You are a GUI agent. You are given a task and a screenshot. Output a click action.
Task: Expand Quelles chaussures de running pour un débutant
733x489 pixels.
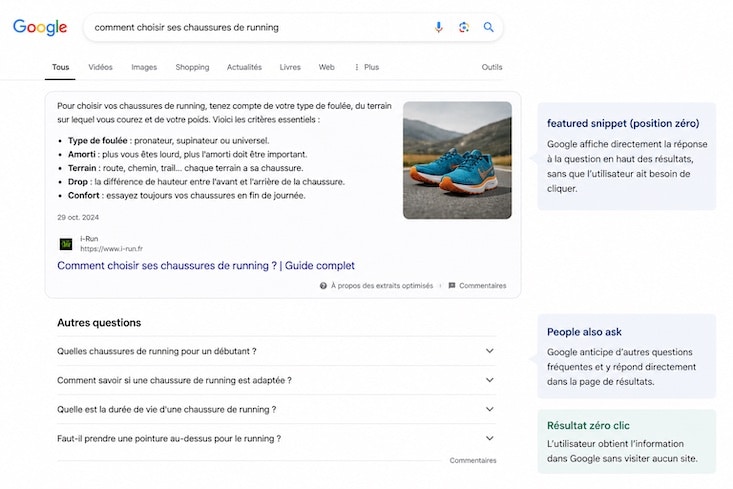pyautogui.click(x=276, y=351)
